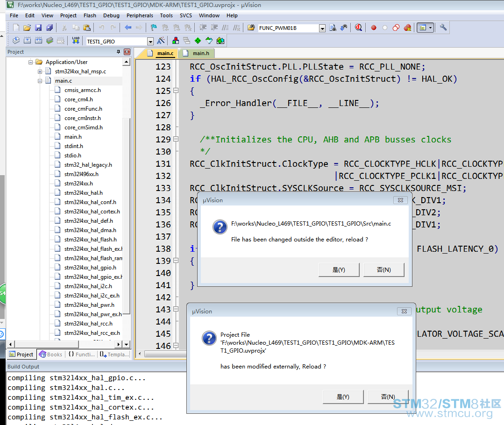Create a new file with toolbar icon

[16, 28]
